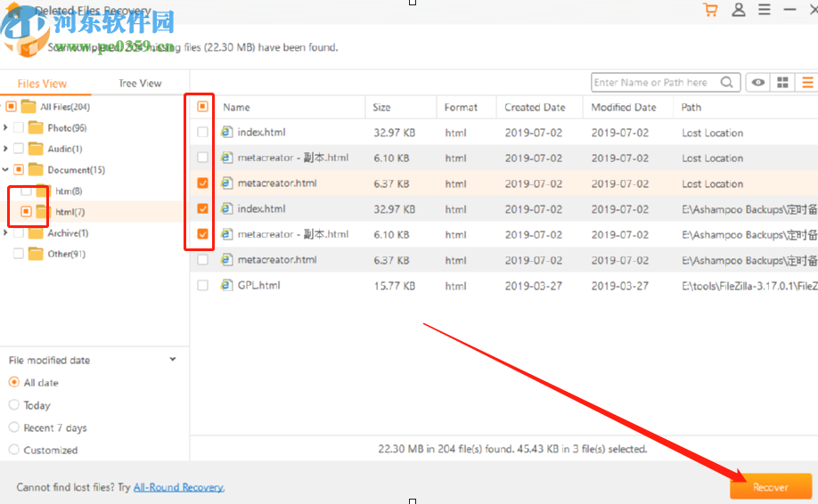
Task: Tick the All Files checkbox
Action: pyautogui.click(x=11, y=107)
